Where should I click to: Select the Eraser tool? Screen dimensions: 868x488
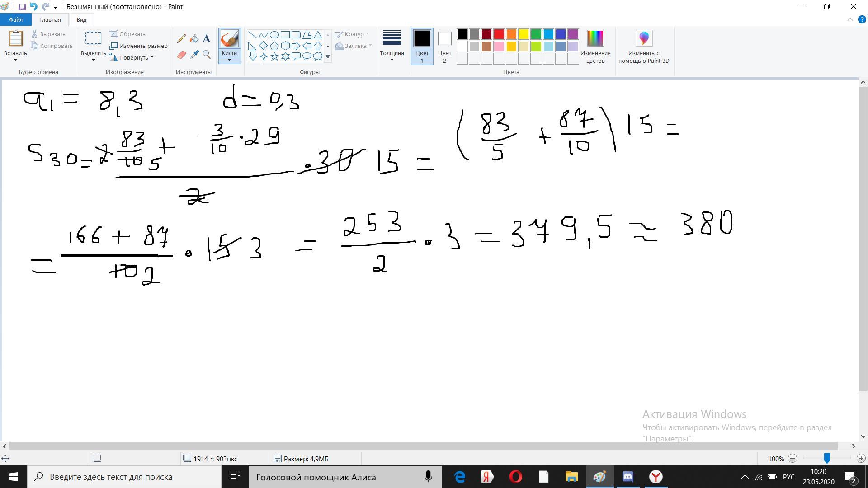click(181, 55)
